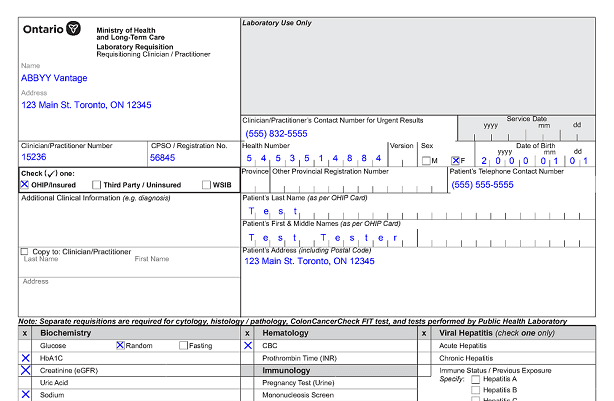Image resolution: width=614 pixels, height=401 pixels.
Task: Check the Fasting glucose checkbox
Action: [x=183, y=345]
